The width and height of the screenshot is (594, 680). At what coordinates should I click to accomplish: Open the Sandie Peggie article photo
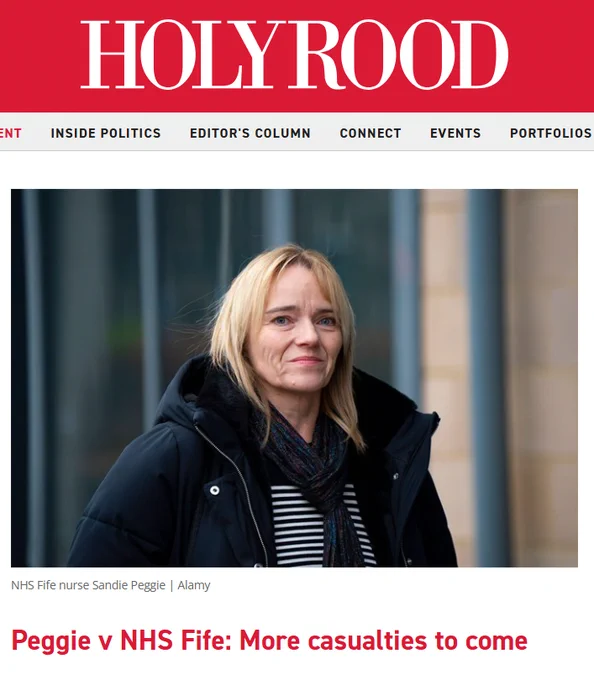click(294, 378)
